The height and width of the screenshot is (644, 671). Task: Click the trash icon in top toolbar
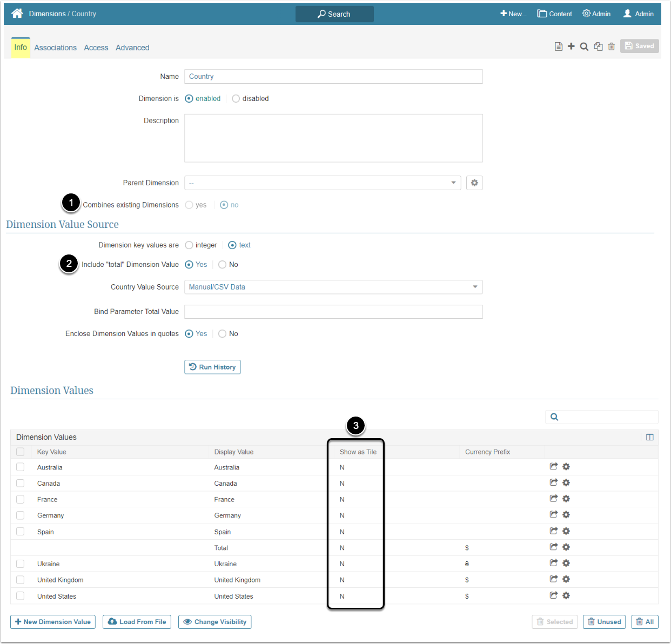(x=612, y=46)
